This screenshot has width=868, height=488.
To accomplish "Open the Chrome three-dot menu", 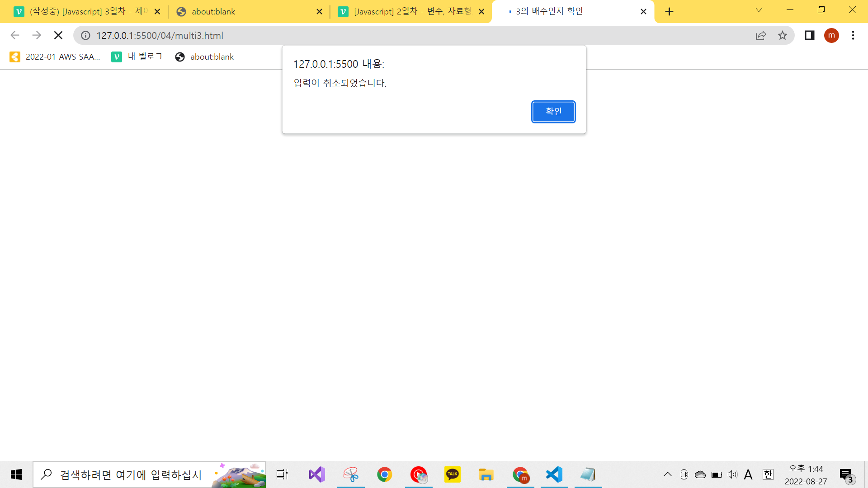I will coord(853,35).
